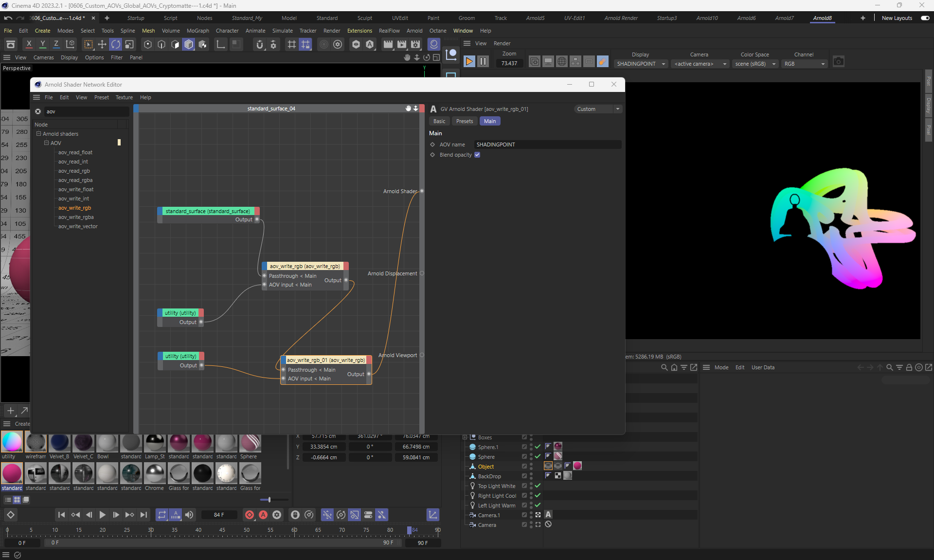
Task: Open the Texture menu in shader editor
Action: [124, 97]
